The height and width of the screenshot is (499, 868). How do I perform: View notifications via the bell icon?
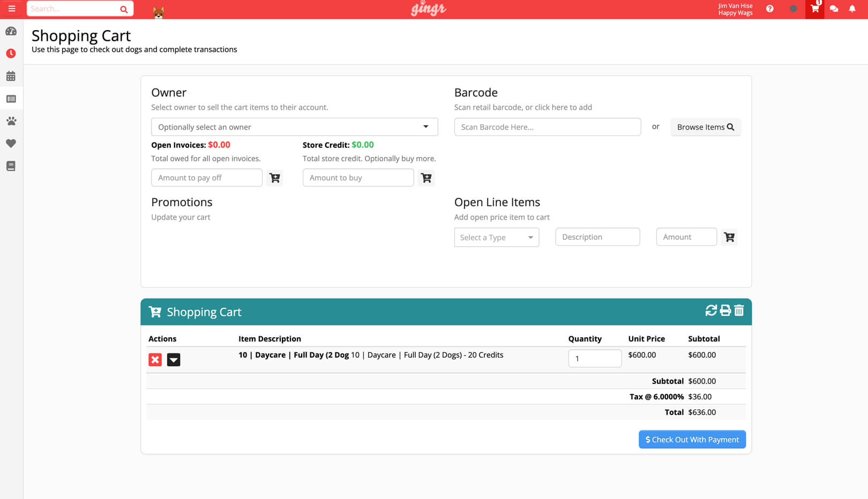click(x=852, y=9)
